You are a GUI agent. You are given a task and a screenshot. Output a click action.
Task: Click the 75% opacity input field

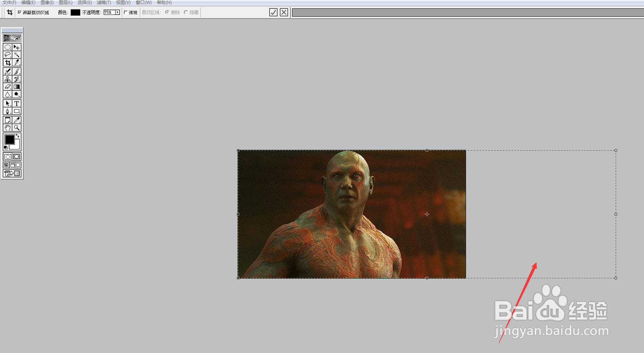[109, 12]
